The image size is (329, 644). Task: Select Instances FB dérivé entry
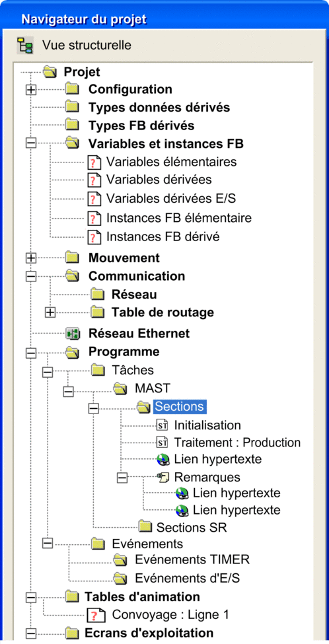pos(163,236)
